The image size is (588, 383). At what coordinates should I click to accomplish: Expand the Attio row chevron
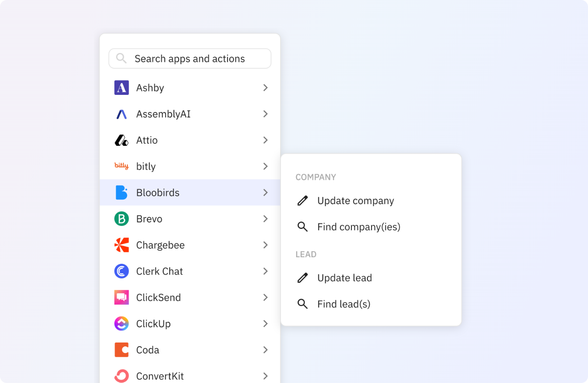click(265, 140)
